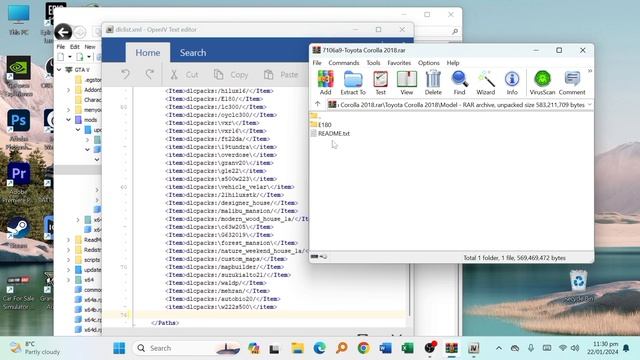Click the Find icon in WinRAR toolbar
Viewport: 640px width, 360px height.
[459, 82]
